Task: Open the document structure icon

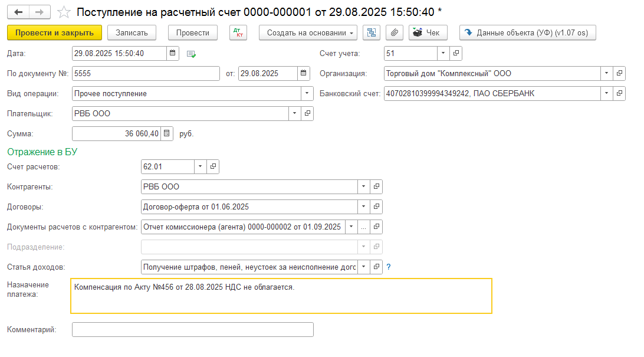Action: point(371,32)
